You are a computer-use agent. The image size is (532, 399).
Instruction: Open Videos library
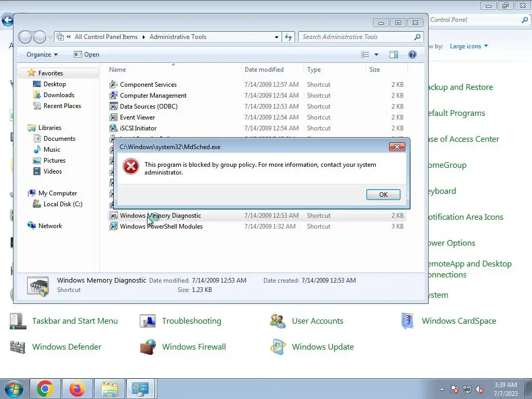click(x=47, y=171)
